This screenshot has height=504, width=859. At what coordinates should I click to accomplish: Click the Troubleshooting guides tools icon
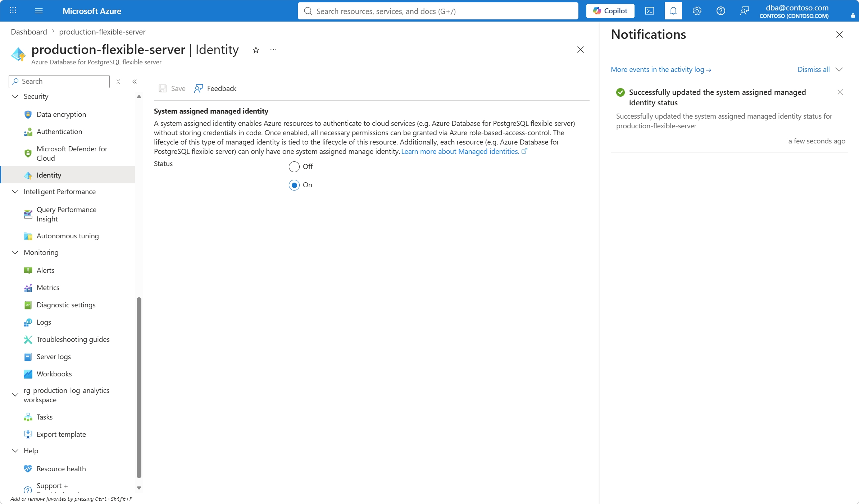[28, 340]
